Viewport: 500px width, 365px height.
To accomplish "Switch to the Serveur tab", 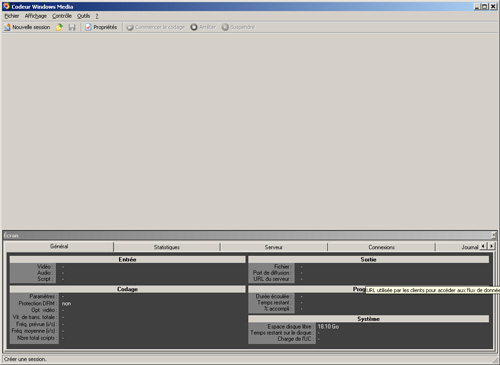I will point(274,247).
